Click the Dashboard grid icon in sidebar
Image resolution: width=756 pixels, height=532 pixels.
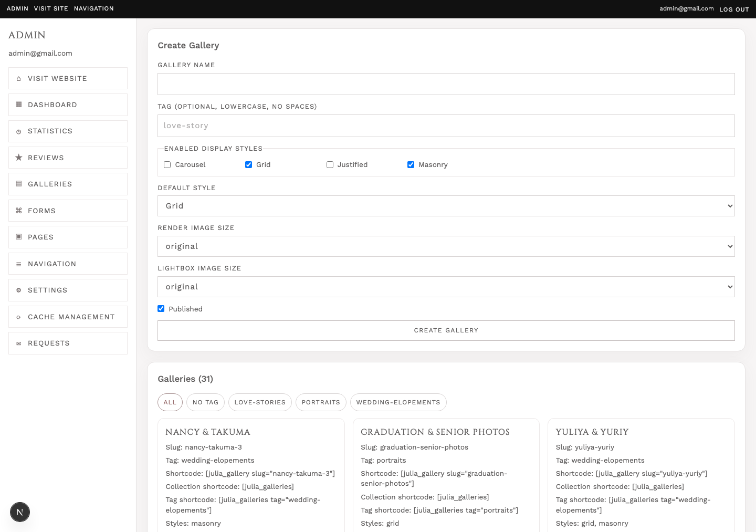19,105
